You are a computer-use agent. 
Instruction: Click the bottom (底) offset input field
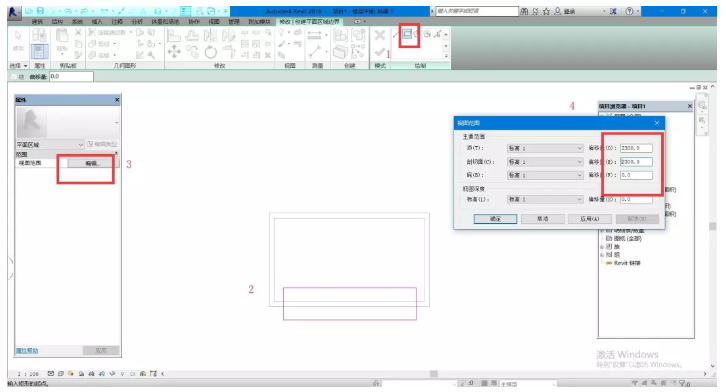pyautogui.click(x=636, y=175)
